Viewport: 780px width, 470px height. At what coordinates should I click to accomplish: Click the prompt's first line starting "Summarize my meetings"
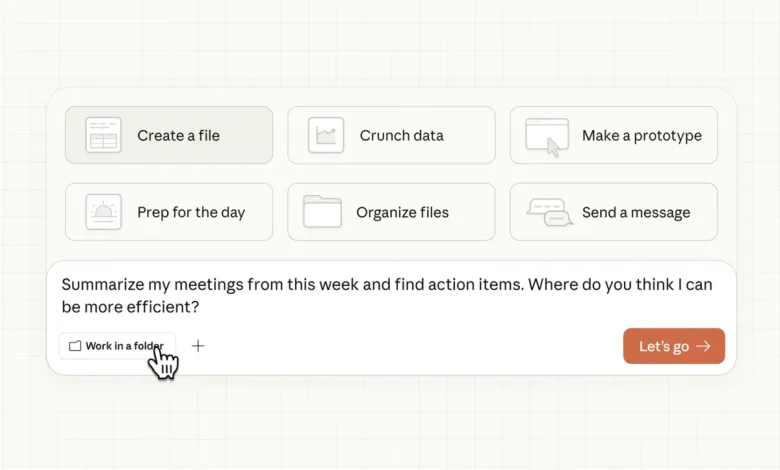point(300,285)
